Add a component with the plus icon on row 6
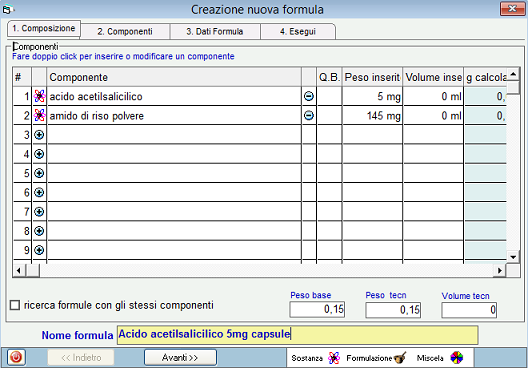This screenshot has height=368, width=528. [x=39, y=193]
